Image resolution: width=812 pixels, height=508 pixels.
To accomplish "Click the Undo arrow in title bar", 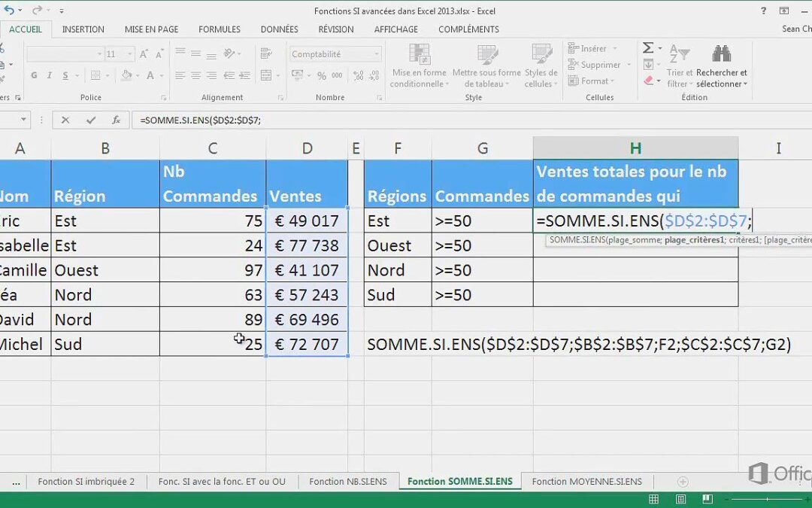I will tap(9, 11).
